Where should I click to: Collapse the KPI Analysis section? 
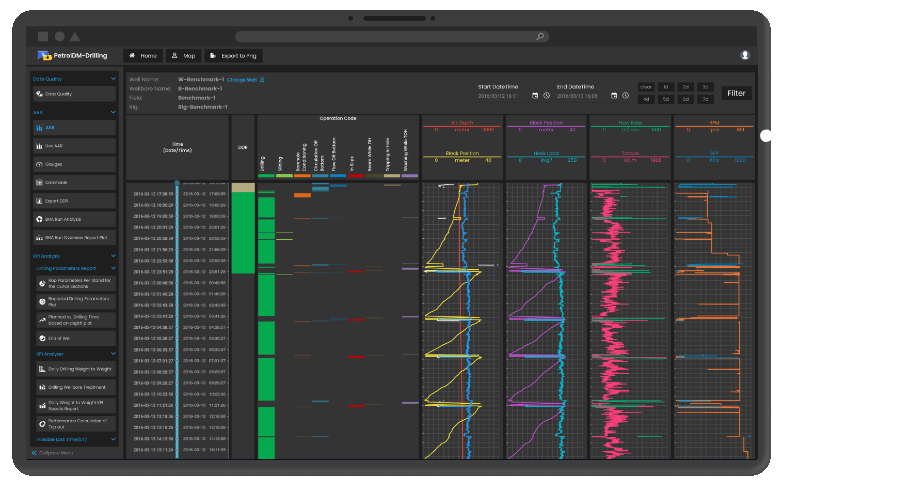point(113,256)
